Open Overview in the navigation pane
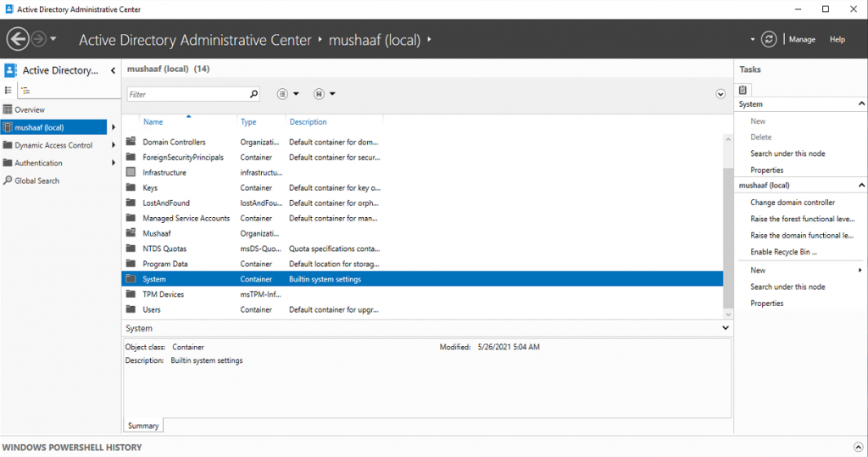The image size is (868, 457). pyautogui.click(x=30, y=109)
